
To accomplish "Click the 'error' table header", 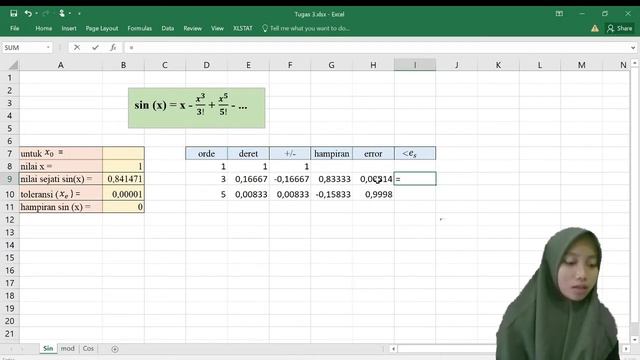I will coord(373,153).
